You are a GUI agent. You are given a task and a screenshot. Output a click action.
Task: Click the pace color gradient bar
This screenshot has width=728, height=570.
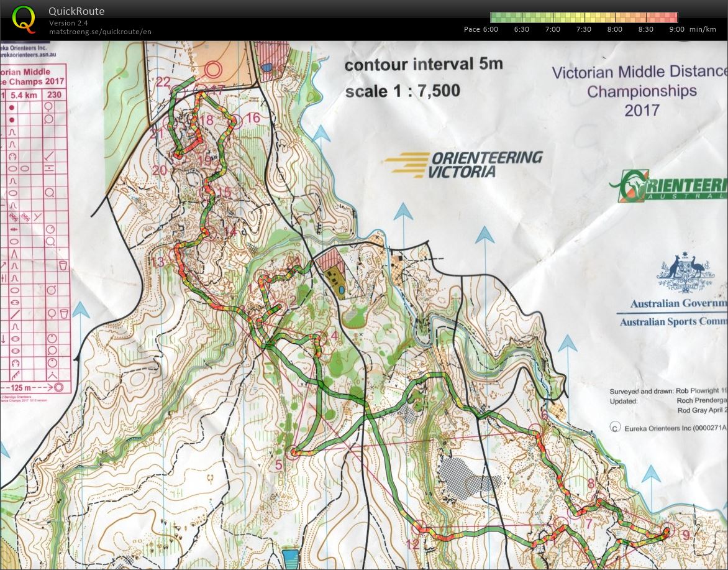(x=583, y=17)
